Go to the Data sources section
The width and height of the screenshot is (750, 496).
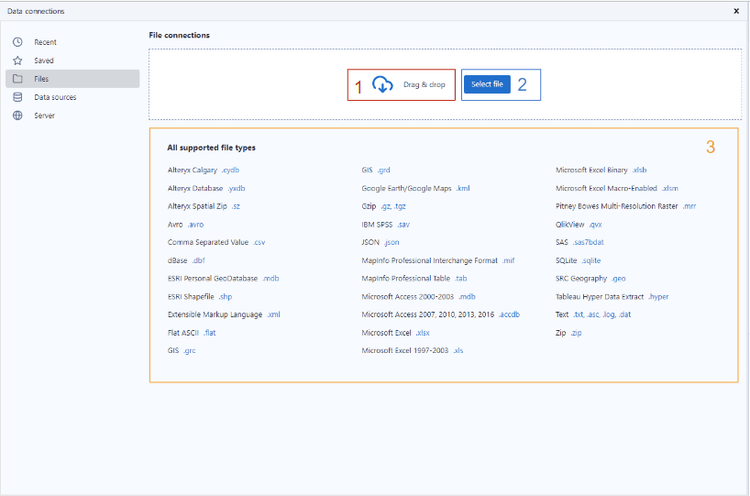click(55, 97)
